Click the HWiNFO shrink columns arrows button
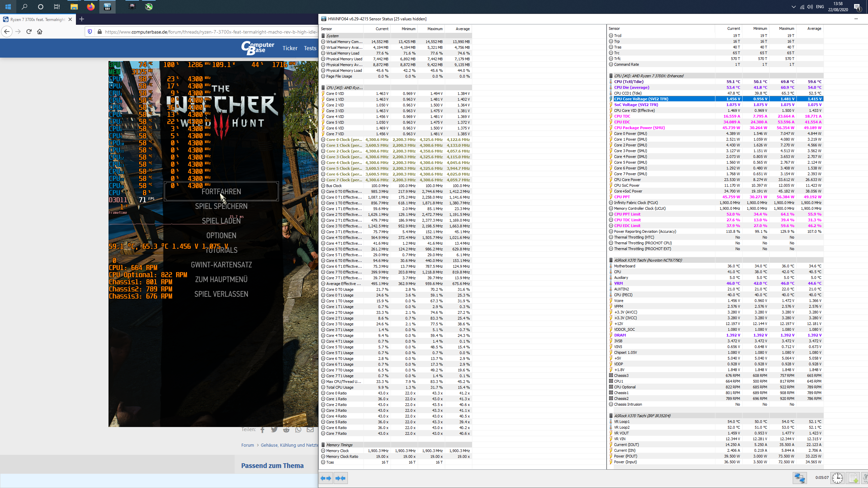Image resolution: width=868 pixels, height=488 pixels. click(340, 478)
